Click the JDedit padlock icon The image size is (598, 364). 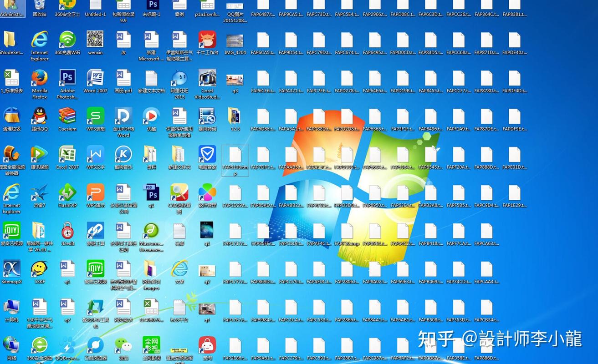[67, 231]
